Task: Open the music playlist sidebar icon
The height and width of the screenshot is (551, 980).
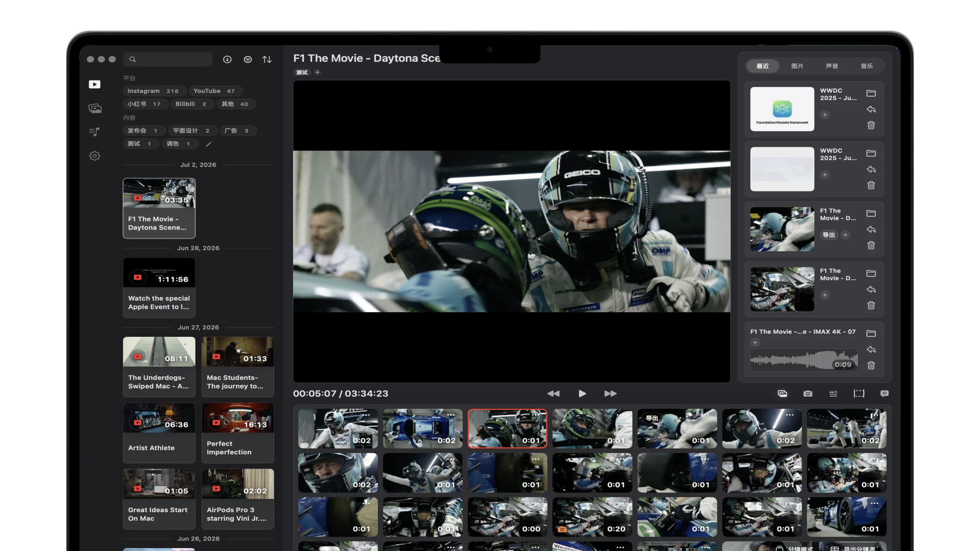Action: (x=94, y=131)
